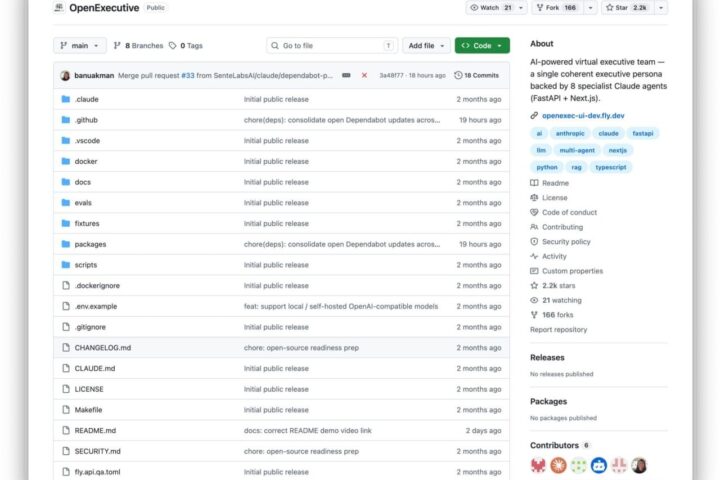Screen dimensions: 720x480
Task: Open the .env.example file
Action: tap(96, 306)
